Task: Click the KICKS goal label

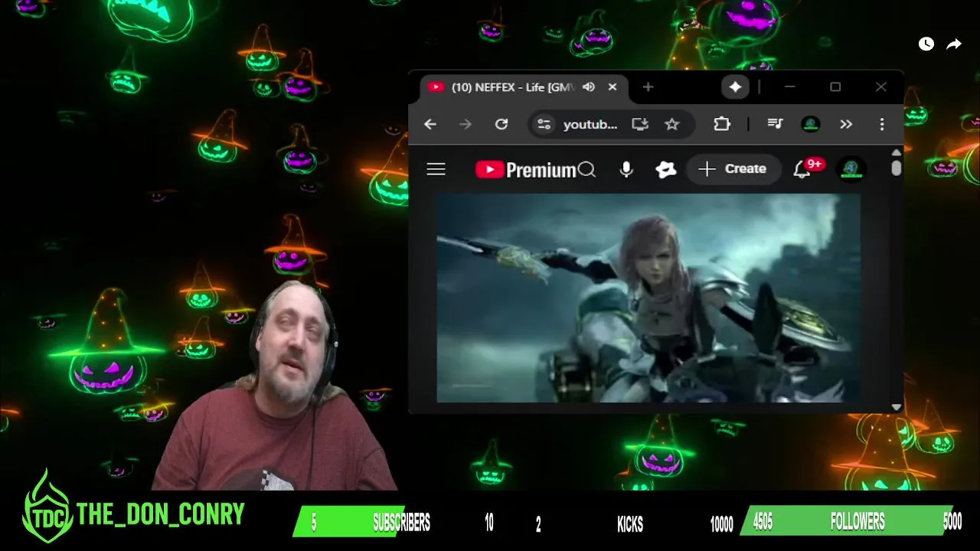Action: point(630,524)
